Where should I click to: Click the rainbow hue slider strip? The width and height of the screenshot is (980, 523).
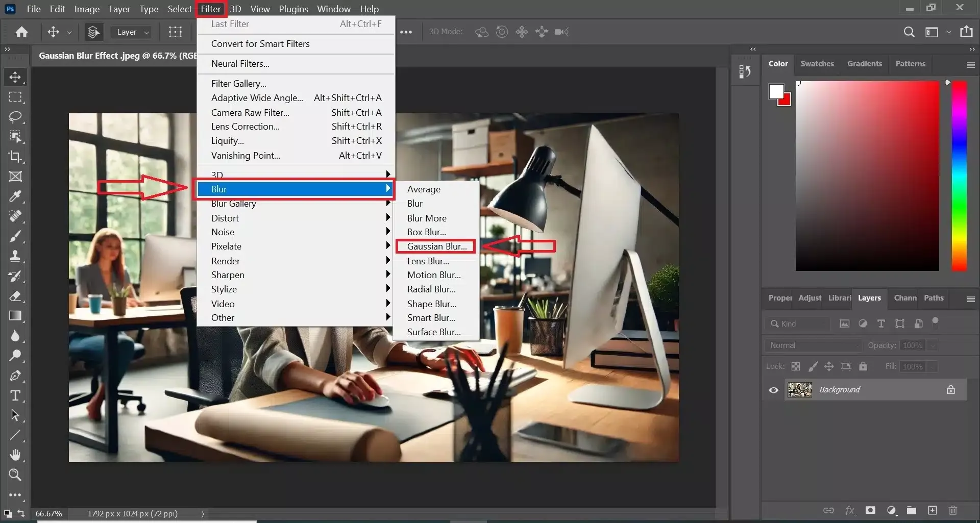click(x=959, y=176)
